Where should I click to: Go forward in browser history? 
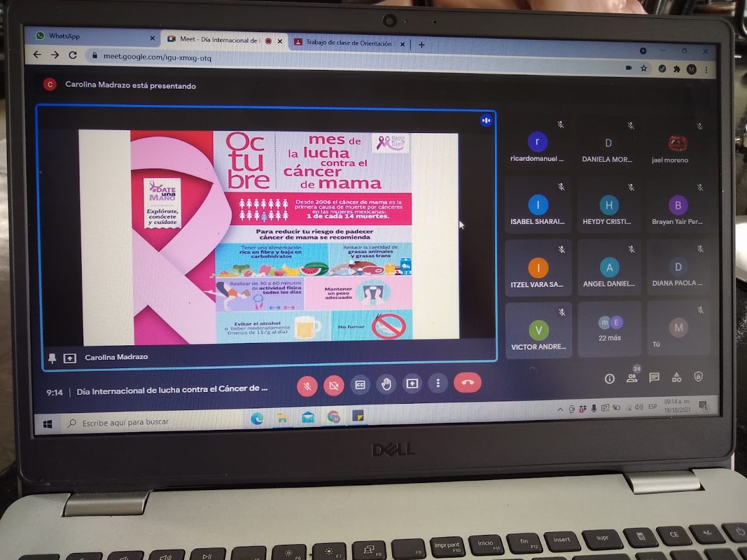pyautogui.click(x=55, y=55)
